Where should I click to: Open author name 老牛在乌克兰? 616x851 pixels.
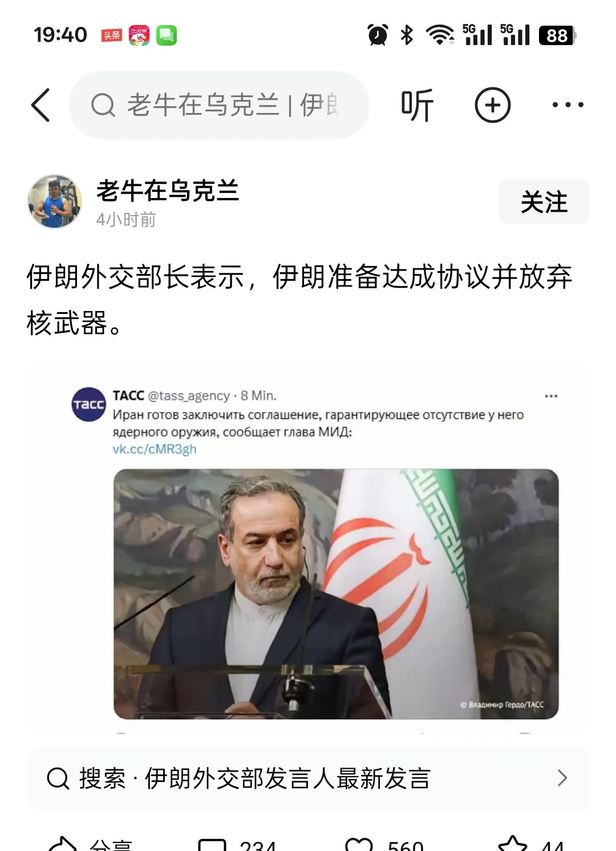[168, 190]
